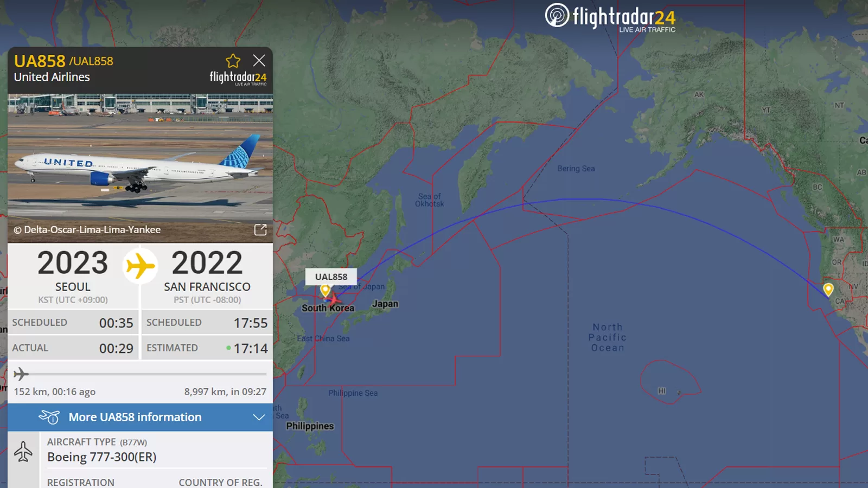
Task: Select Seoul departure airport block
Action: 73,276
